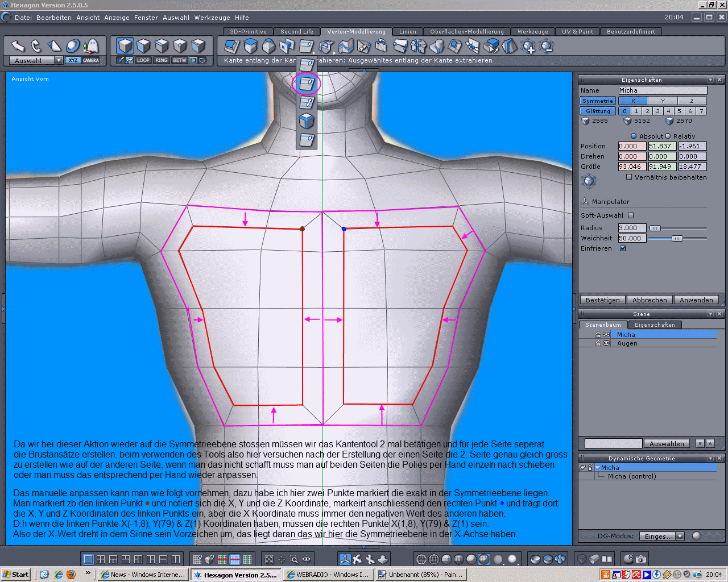Pick the magenta-circled edge extrude tool
728x582 pixels.
[307, 84]
